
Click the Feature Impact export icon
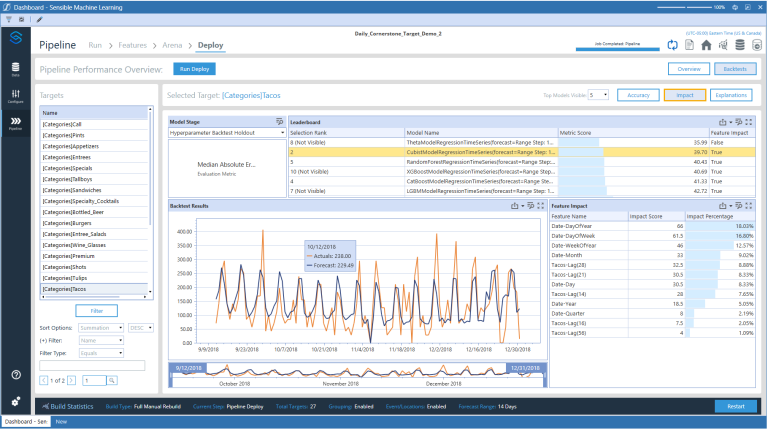[x=722, y=206]
